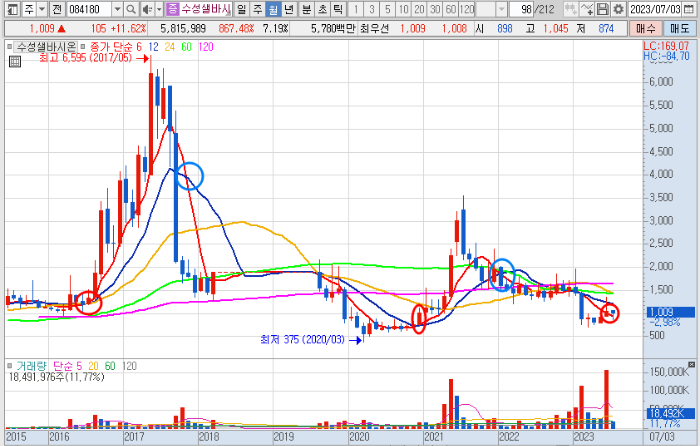
Task: Click the 거래량 volume legend label
Action: [31, 366]
